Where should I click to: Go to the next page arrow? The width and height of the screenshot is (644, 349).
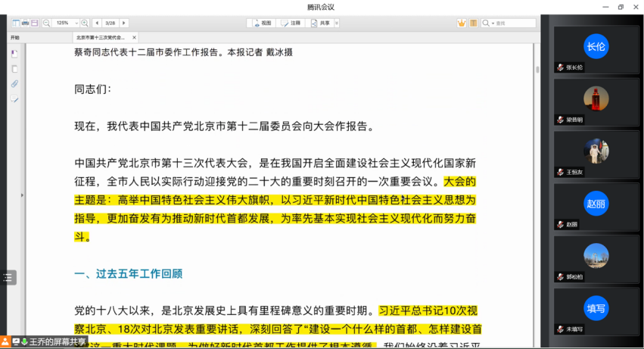click(124, 23)
